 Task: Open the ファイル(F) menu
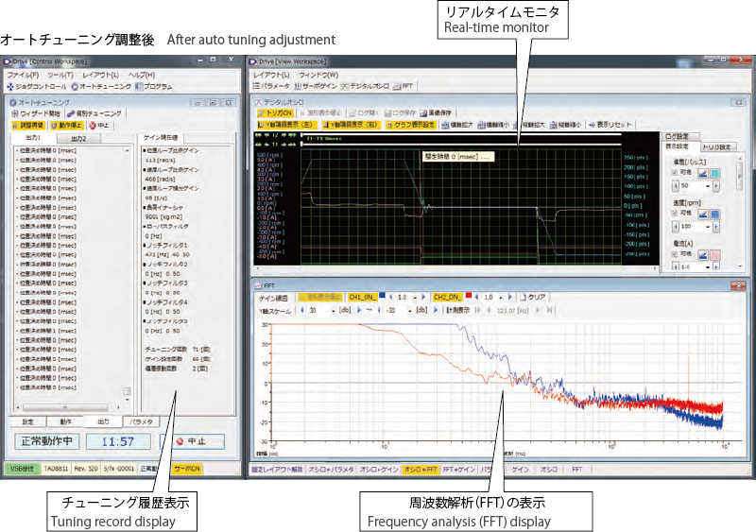[x=23, y=74]
